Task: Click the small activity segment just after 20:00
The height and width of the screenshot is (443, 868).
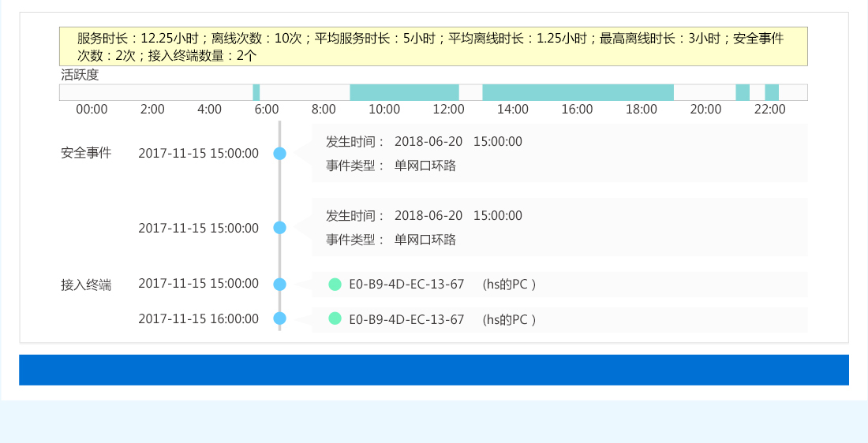Action: 743,92
